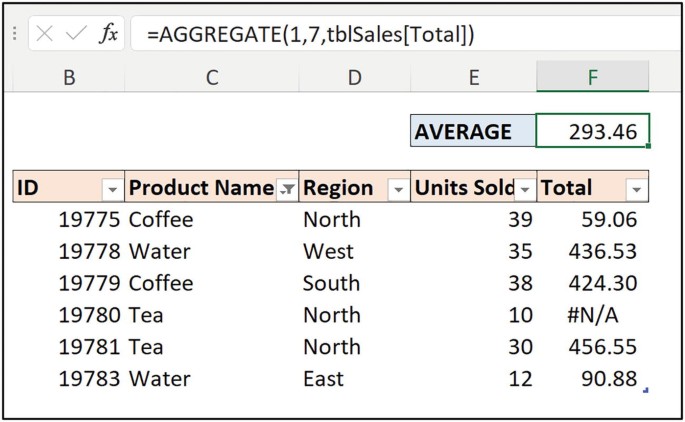Select the #N/A error cell
Image resolution: width=685 pixels, height=422 pixels.
[593, 315]
